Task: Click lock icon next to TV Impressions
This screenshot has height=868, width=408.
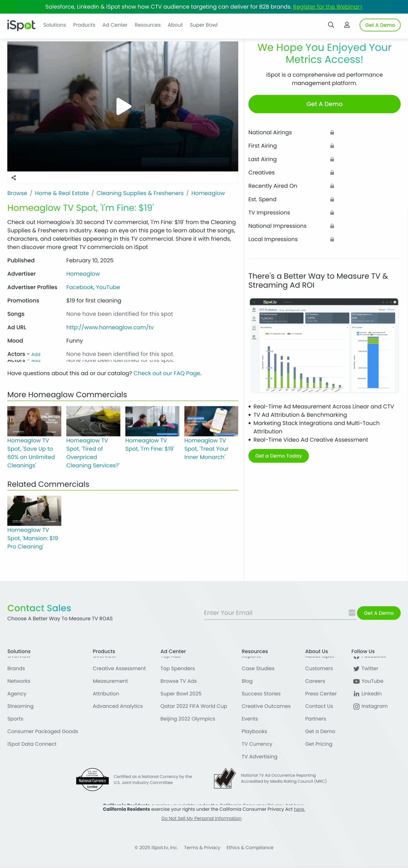Action: 332,213
